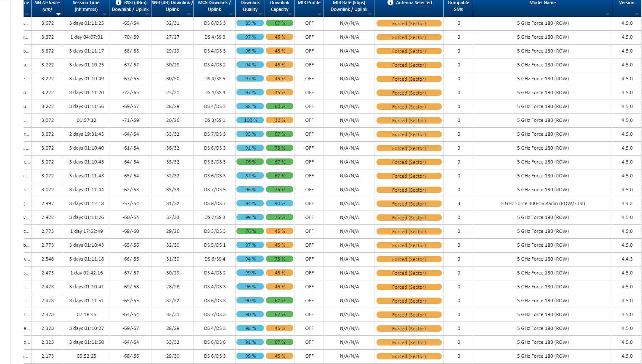642x364 pixels.
Task: Open the Version column filter arrow
Action: click(x=637, y=14)
